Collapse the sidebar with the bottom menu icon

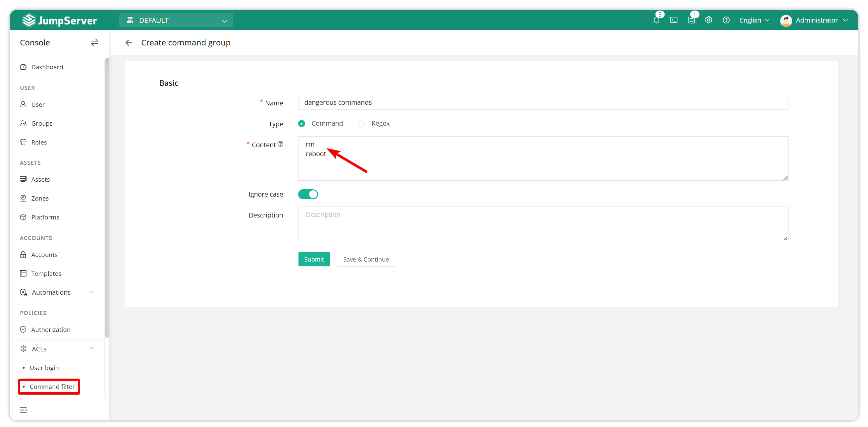(24, 410)
